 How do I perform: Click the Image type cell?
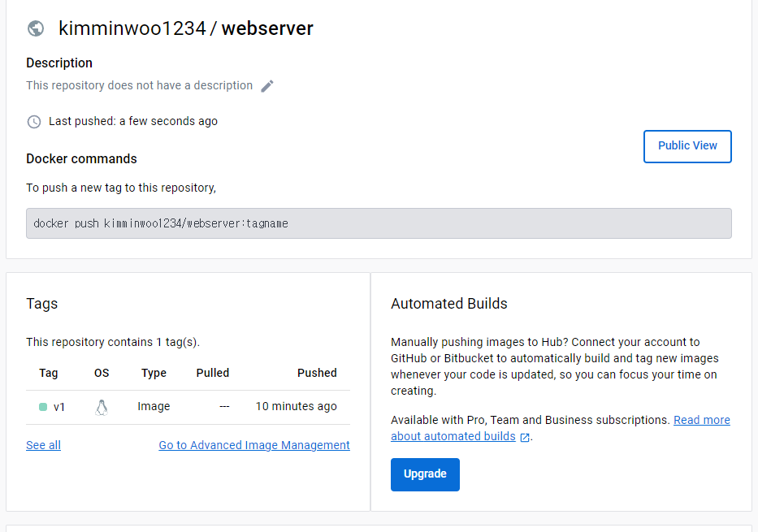[x=154, y=406]
